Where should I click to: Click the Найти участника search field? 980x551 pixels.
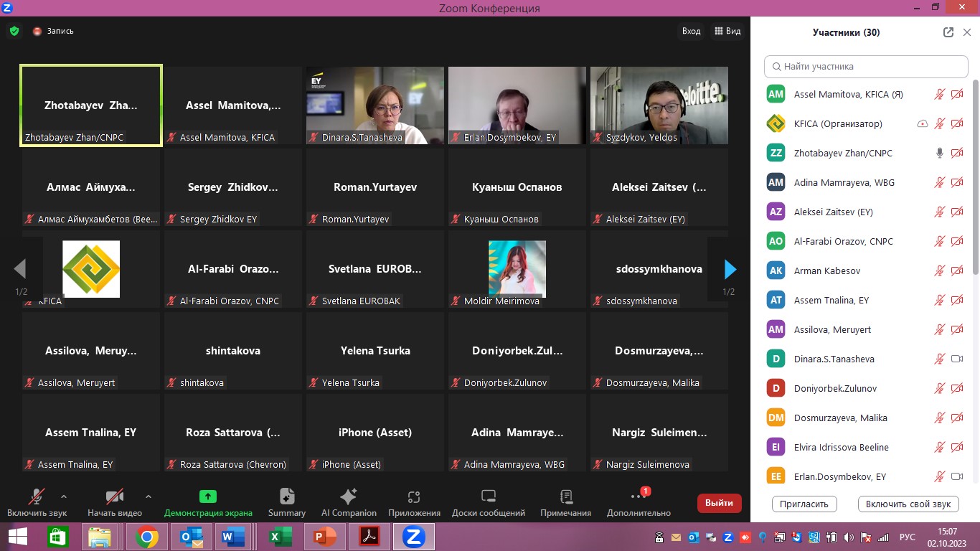[x=866, y=66]
